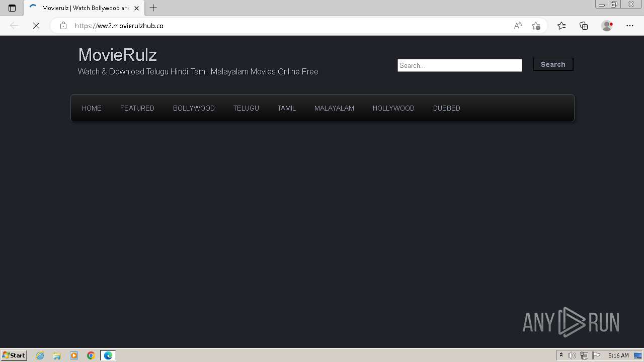
Task: Click the site tagline text
Action: pyautogui.click(x=198, y=72)
